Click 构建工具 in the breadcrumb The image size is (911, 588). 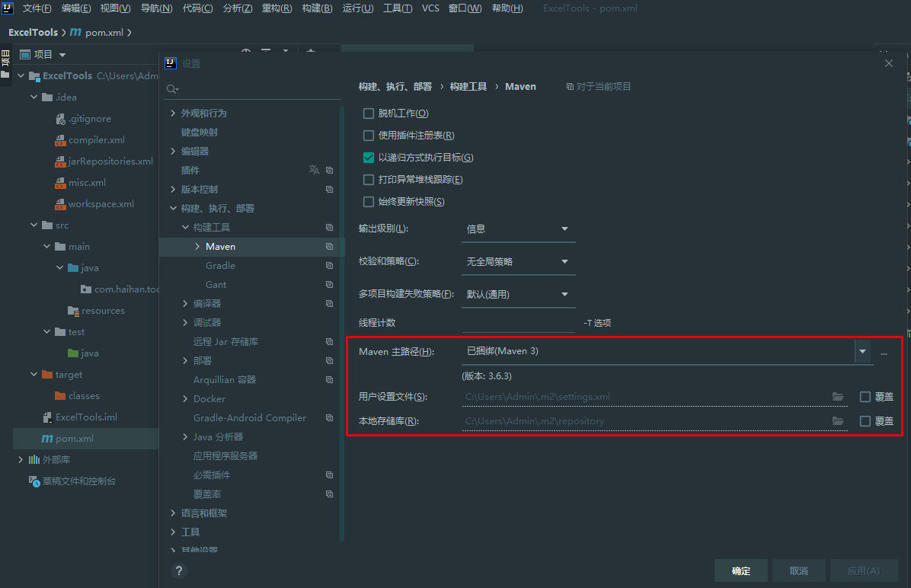pos(468,87)
